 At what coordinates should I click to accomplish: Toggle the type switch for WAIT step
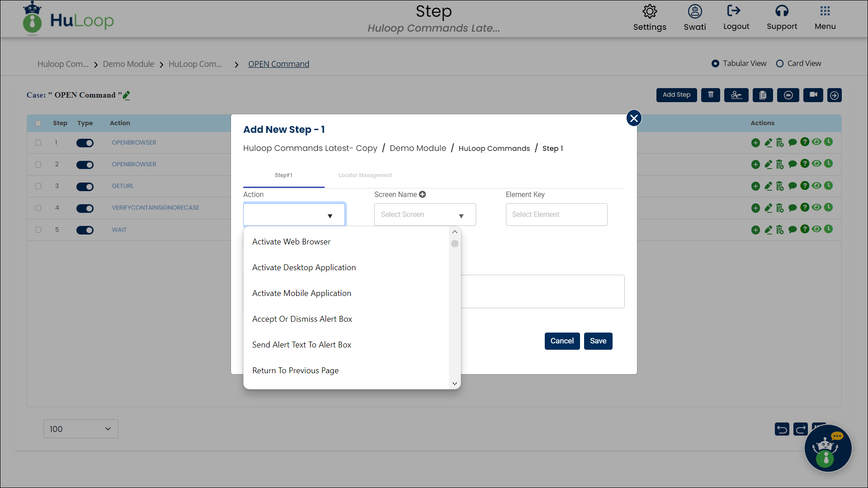[85, 230]
